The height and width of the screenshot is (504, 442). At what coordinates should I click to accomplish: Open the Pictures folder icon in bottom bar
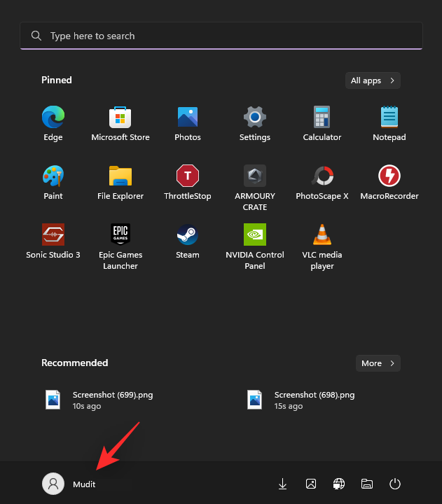(x=311, y=484)
